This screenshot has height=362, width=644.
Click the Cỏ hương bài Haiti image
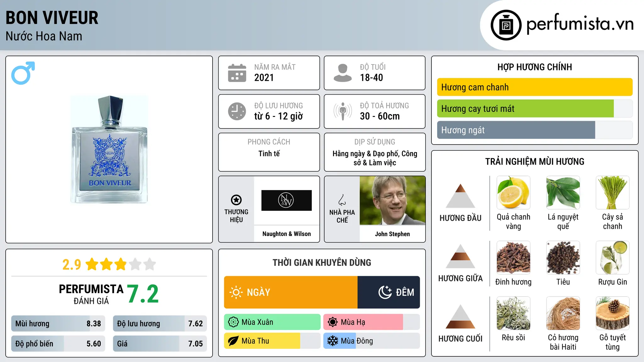tap(563, 313)
